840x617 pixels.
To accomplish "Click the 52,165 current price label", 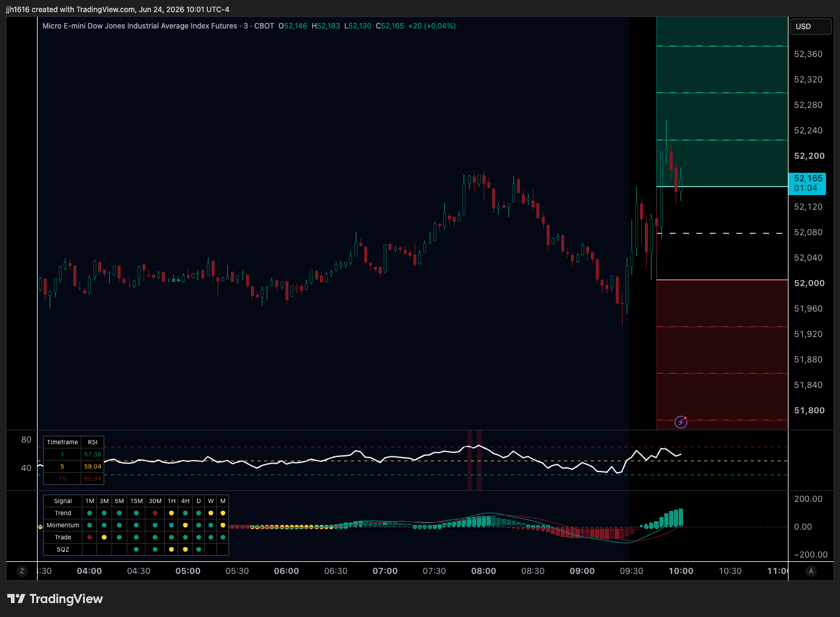I will tap(808, 183).
